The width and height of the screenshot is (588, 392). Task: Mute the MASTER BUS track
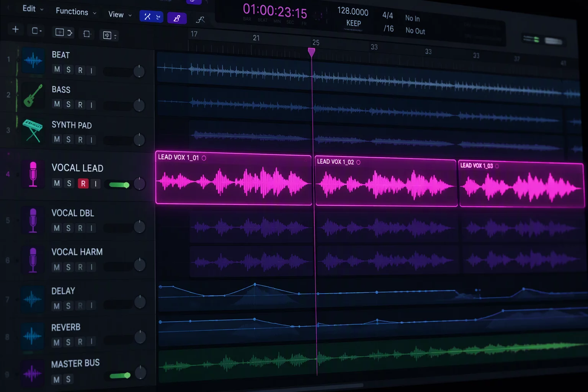57,380
